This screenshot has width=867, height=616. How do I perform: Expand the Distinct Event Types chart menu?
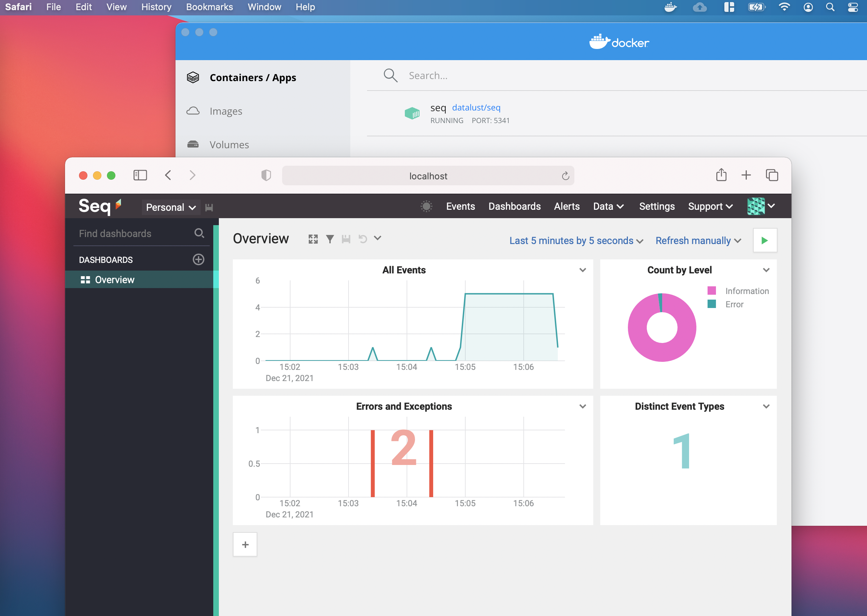point(766,406)
